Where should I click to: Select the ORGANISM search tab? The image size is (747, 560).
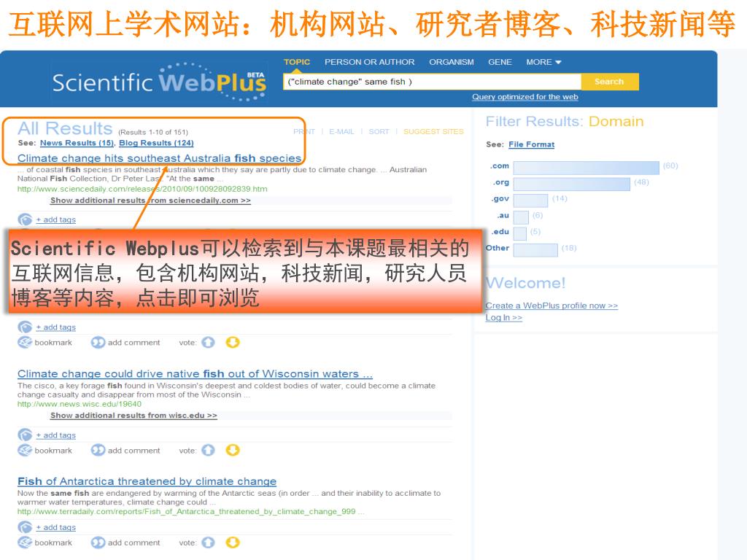click(451, 62)
